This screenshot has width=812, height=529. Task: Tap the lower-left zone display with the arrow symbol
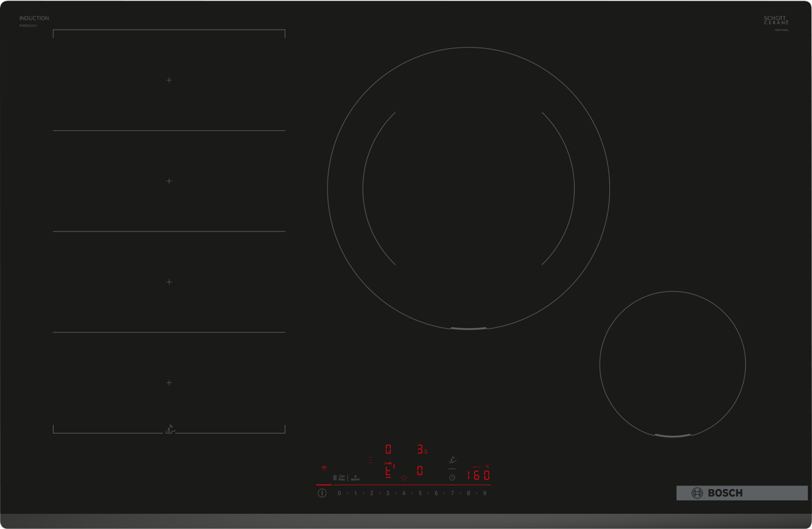tap(389, 470)
